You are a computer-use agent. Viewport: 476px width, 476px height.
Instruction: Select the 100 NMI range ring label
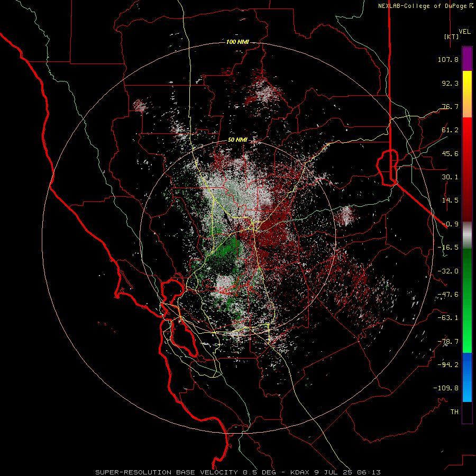pos(237,42)
